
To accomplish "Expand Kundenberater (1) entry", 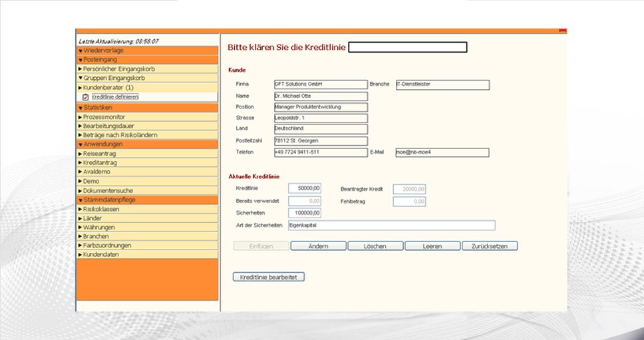I will point(147,87).
